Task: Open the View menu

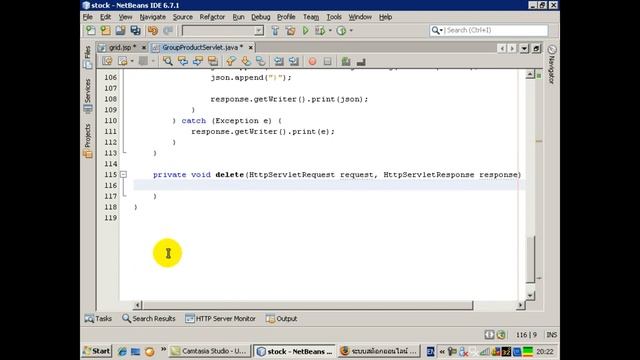Action: coord(125,17)
